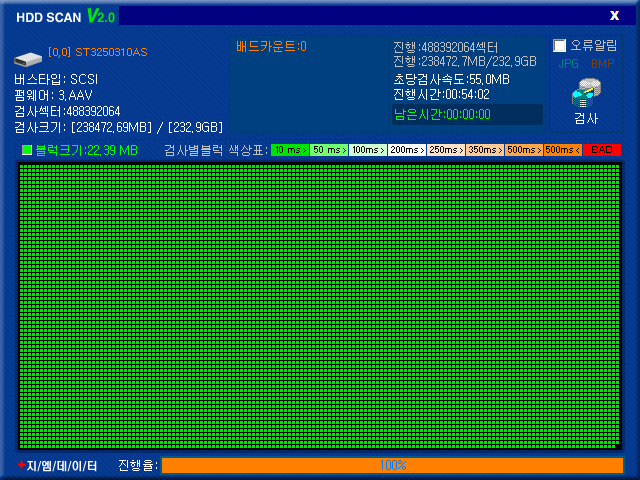Click the 펌웨어: 3.AAV text

[x=53, y=96]
